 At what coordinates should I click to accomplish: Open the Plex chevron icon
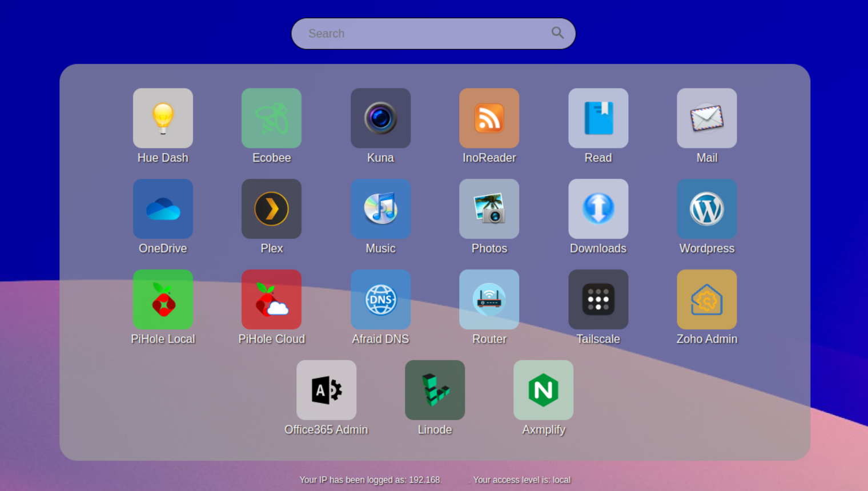(x=271, y=209)
